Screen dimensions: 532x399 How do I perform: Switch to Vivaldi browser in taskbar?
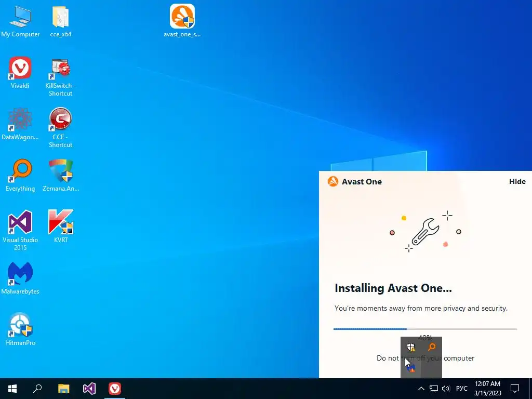click(115, 389)
